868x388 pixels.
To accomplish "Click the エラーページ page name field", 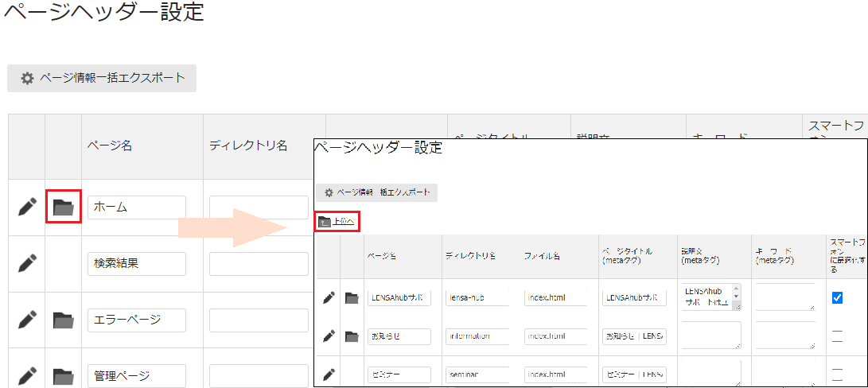I will [x=137, y=320].
